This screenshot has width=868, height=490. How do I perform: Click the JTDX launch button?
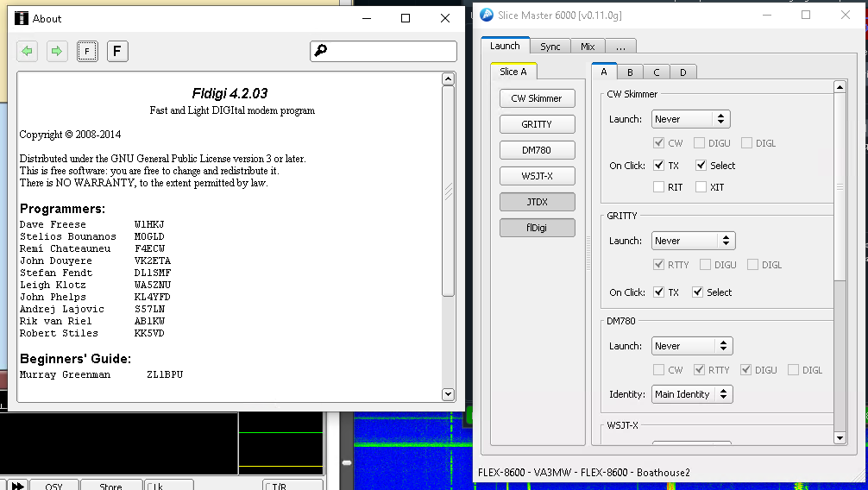[x=537, y=202]
